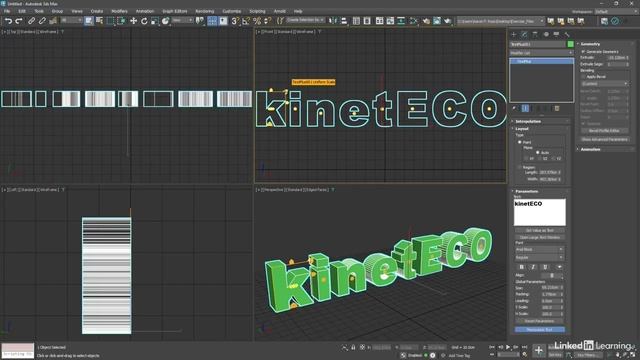Select the Select and Link tool
Screen dimensions: 640x360
(x=31, y=21)
